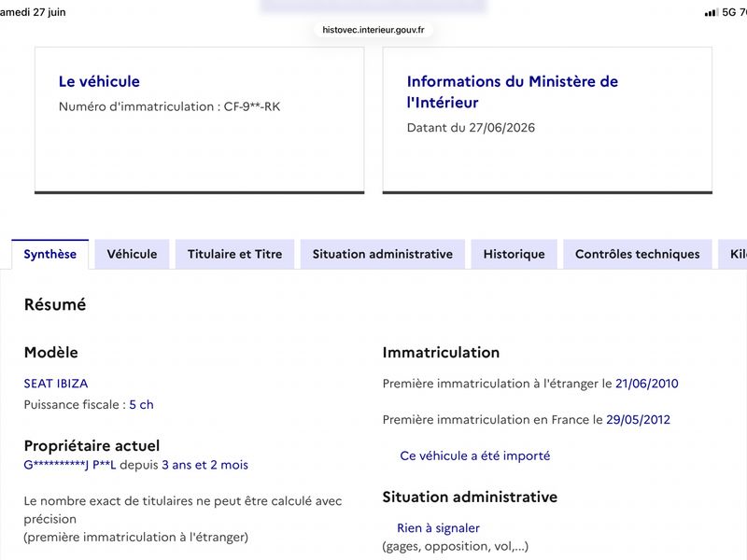Click the 5G network indicator
The width and height of the screenshot is (747, 560).
[x=729, y=12]
